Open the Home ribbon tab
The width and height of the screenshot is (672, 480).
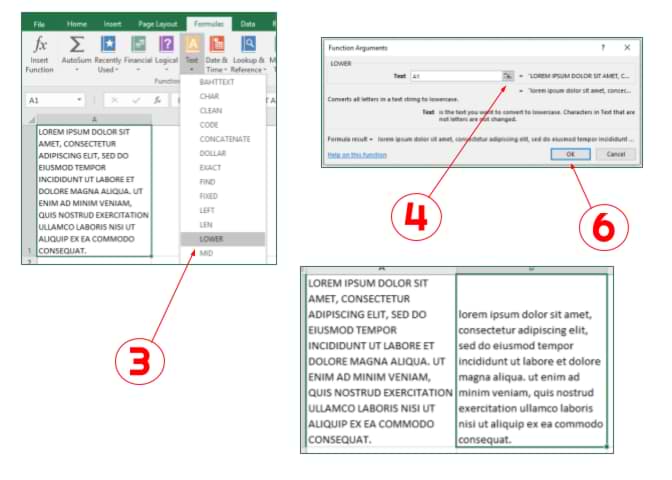[77, 23]
